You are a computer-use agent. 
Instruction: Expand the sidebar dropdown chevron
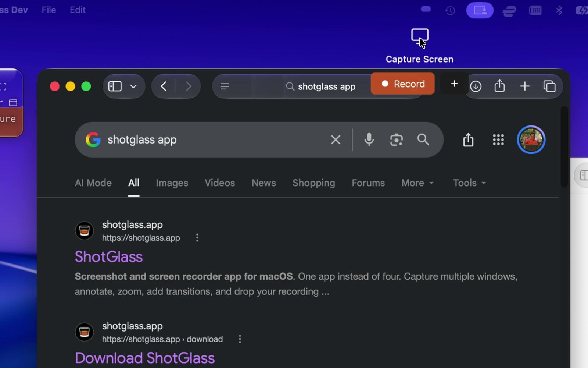(133, 86)
